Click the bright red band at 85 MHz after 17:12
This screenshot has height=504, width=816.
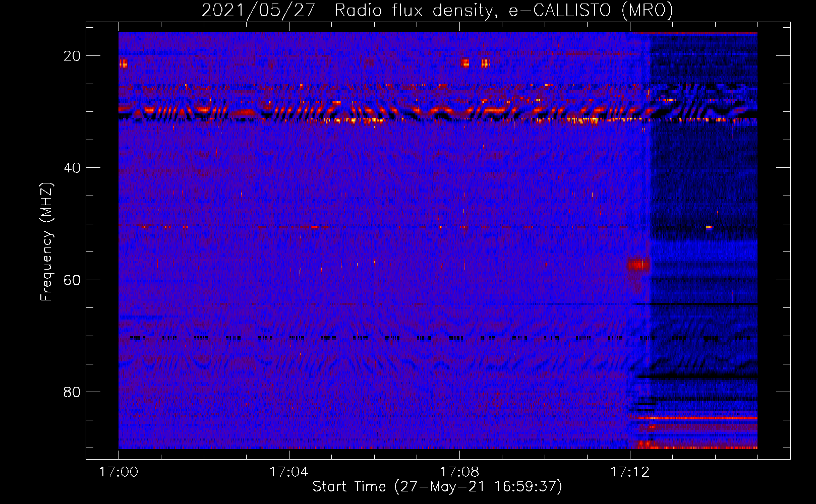[697, 418]
